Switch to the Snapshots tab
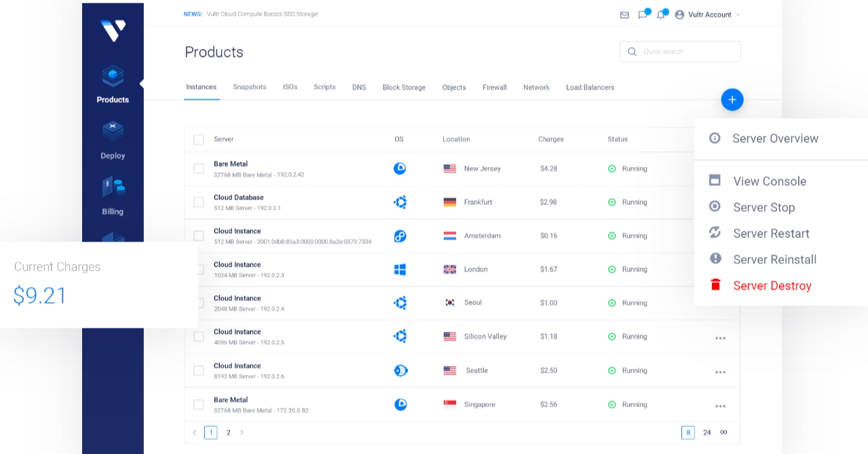Image resolution: width=868 pixels, height=454 pixels. tap(250, 87)
